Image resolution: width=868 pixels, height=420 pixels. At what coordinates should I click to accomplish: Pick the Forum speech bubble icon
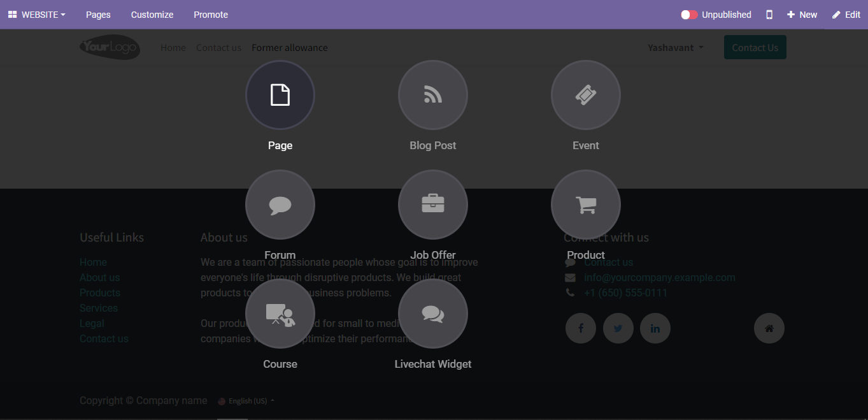(280, 205)
